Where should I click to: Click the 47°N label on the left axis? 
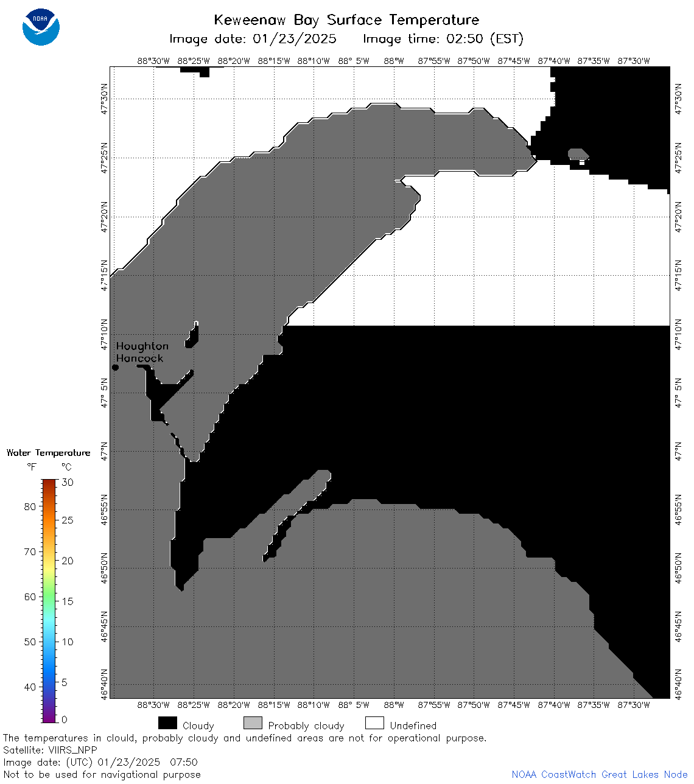point(105,451)
